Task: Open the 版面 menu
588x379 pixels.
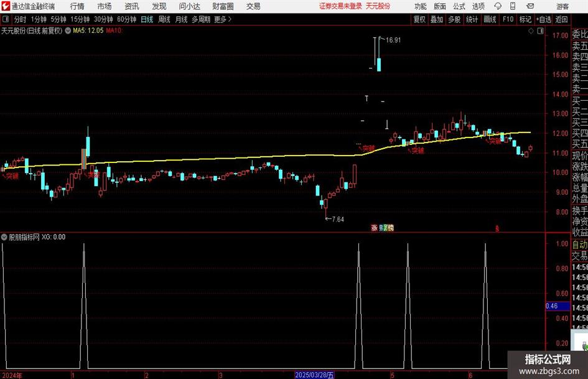Action: [440, 6]
